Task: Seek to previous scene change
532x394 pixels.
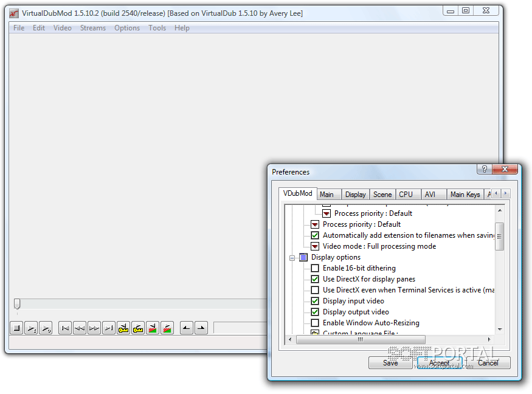Action: 153,328
